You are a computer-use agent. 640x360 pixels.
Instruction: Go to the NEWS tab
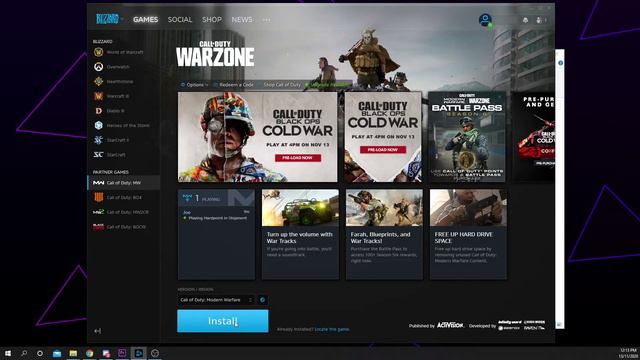point(242,20)
